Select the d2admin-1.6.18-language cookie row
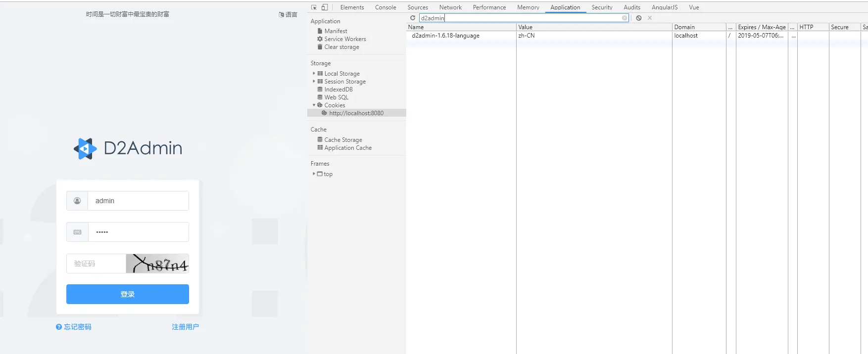 point(637,36)
